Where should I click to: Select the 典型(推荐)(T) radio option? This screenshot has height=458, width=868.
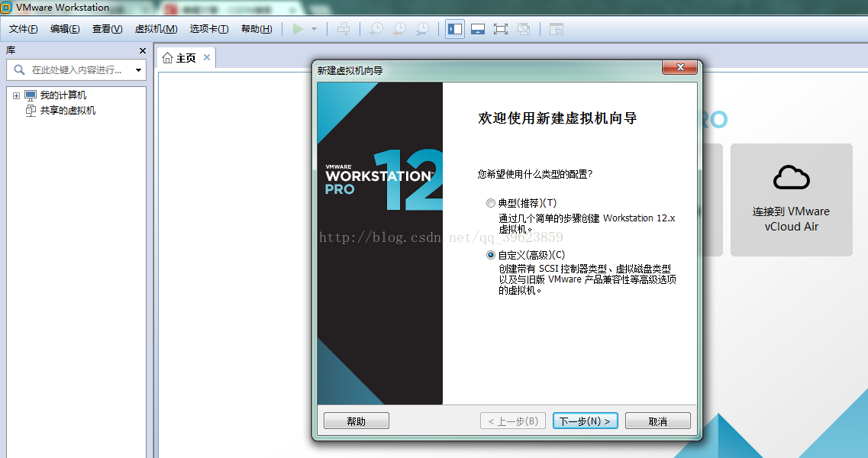490,203
